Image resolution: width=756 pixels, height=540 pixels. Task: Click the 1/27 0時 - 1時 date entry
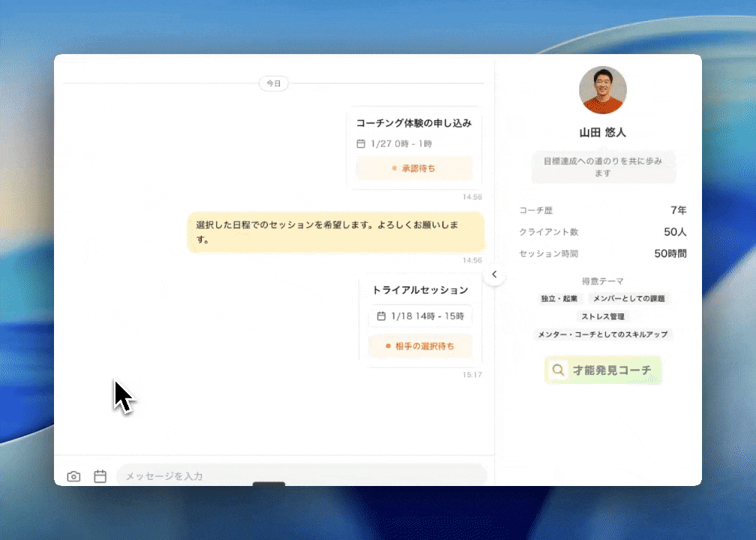coord(394,144)
